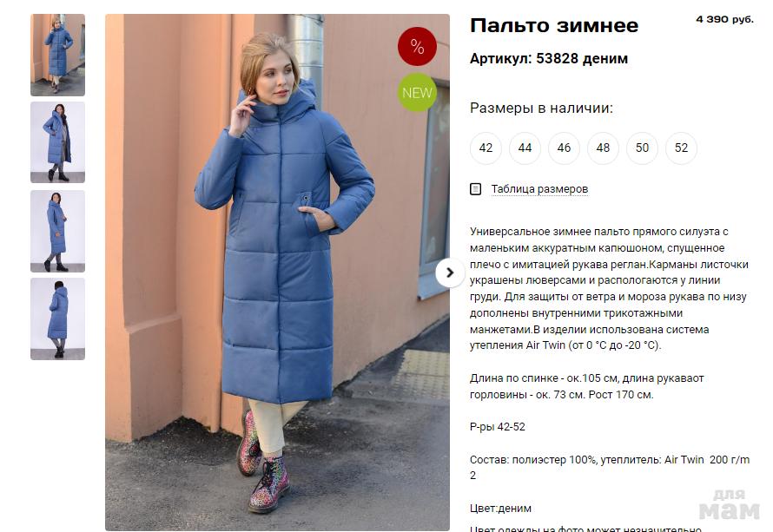Go to next product photo arrow
Viewport: 773px width, 532px height.
pos(450,273)
